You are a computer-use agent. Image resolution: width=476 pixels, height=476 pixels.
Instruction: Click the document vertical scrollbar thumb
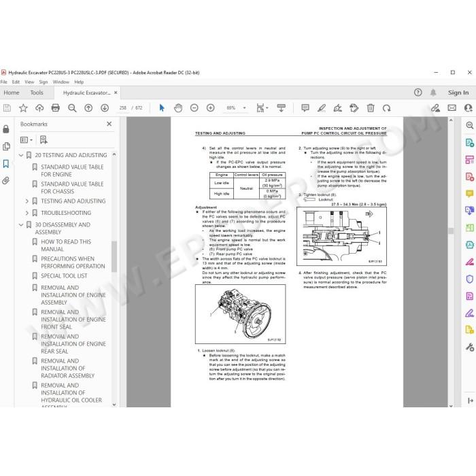[x=451, y=231]
